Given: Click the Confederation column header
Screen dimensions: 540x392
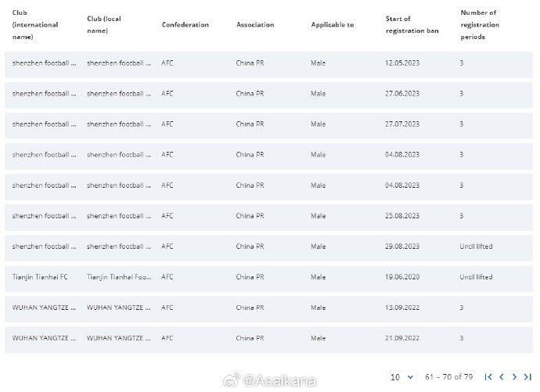Looking at the screenshot, I should [185, 25].
